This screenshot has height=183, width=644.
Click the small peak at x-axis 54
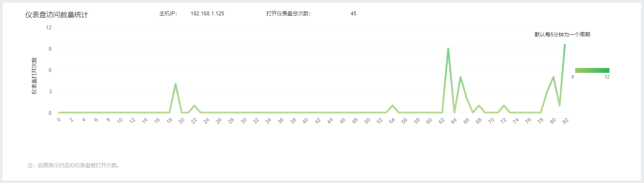click(x=392, y=106)
